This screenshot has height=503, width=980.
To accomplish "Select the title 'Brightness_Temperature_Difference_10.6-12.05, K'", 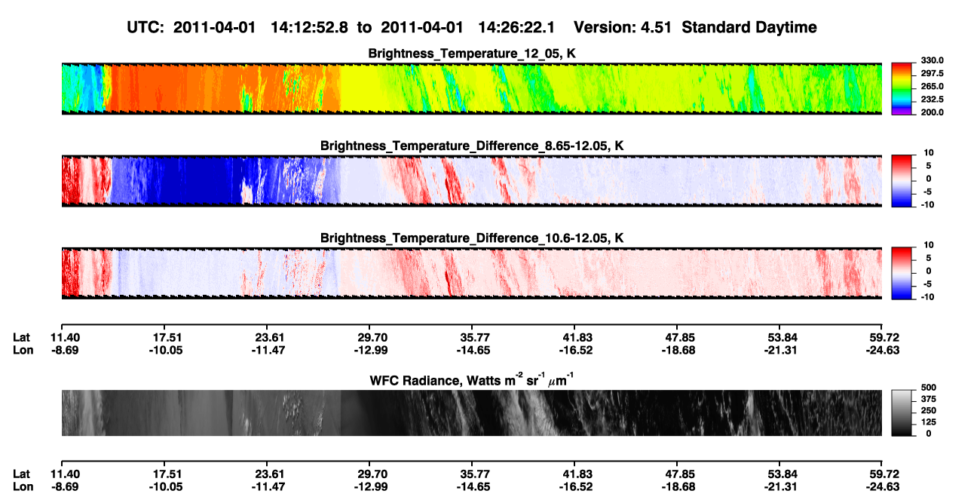I will (x=472, y=238).
